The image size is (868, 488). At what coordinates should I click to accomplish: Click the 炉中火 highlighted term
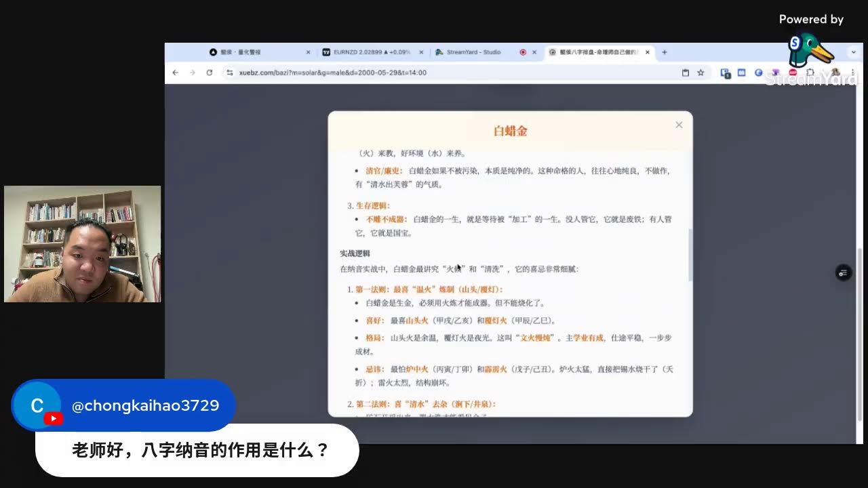417,369
